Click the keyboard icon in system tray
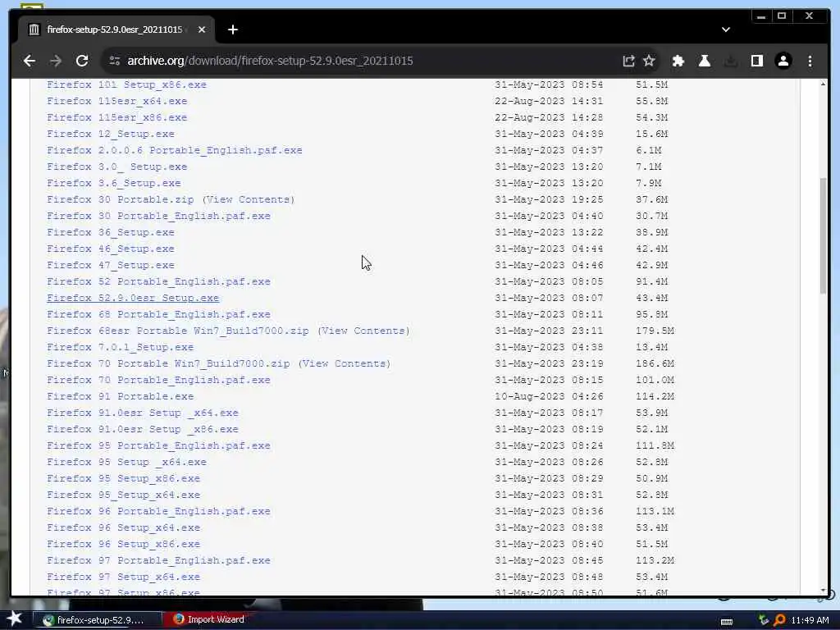The height and width of the screenshot is (630, 840). 727,622
